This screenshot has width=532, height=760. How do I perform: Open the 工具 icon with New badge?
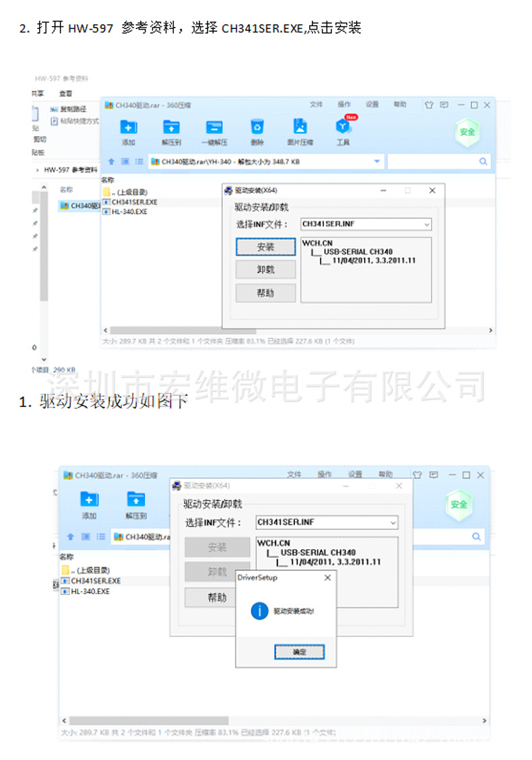(343, 127)
